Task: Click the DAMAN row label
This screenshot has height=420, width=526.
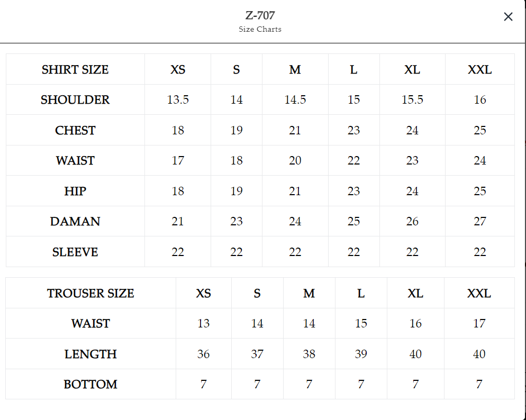Action: click(x=75, y=222)
